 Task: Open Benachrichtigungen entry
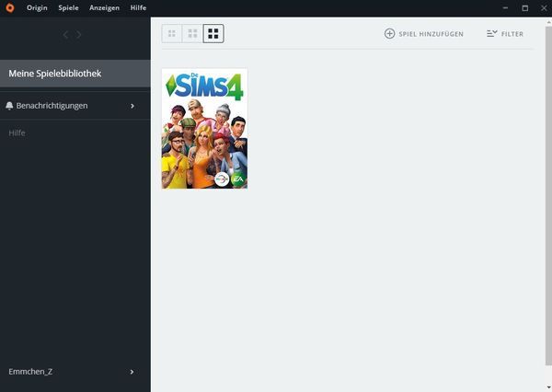pyautogui.click(x=75, y=106)
